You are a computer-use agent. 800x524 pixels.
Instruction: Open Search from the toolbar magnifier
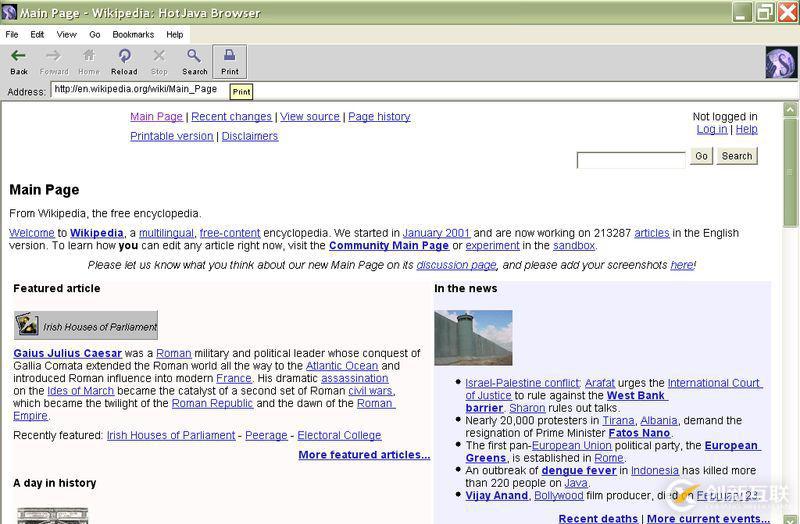194,62
